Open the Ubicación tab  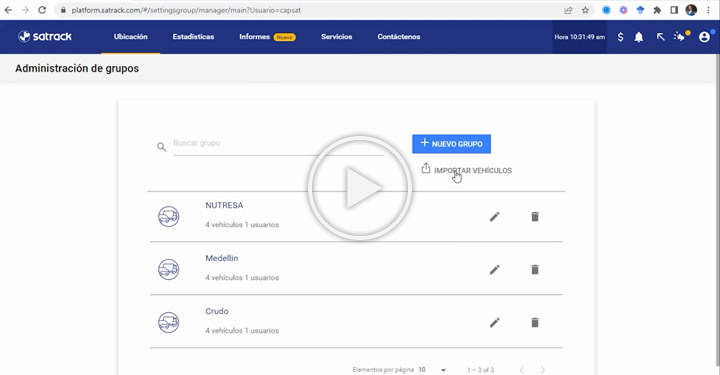[131, 37]
